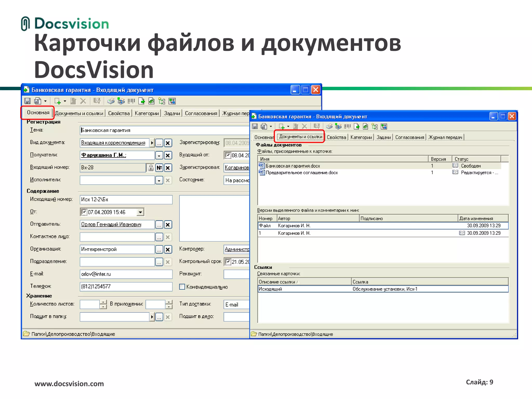The height and width of the screenshot is (399, 532).
Task: Expand the Вид документа arrow button
Action: point(152,143)
